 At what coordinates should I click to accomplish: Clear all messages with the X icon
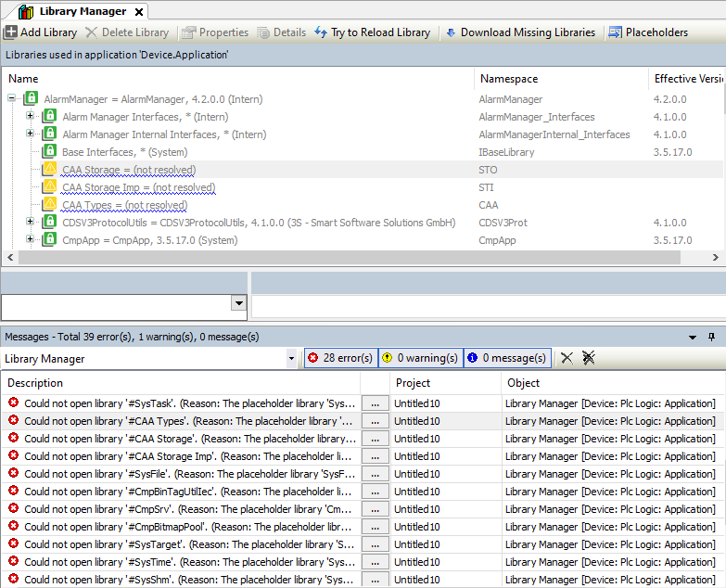tap(567, 358)
